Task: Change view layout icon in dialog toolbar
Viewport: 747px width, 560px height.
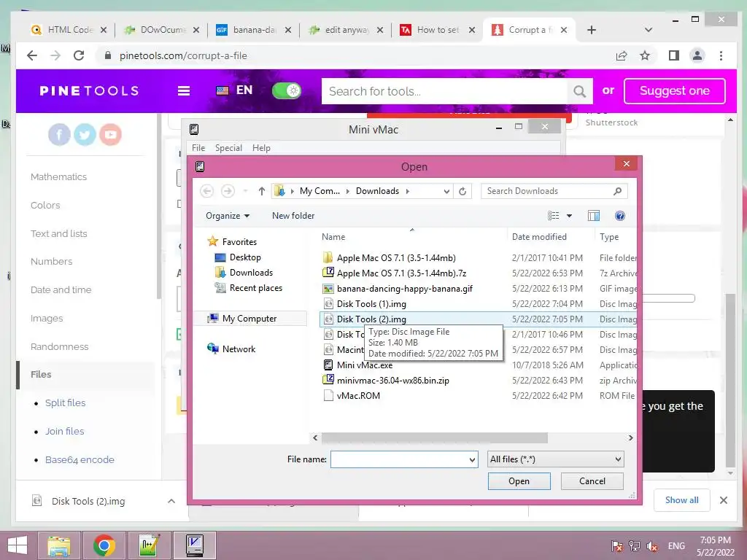Action: (553, 216)
